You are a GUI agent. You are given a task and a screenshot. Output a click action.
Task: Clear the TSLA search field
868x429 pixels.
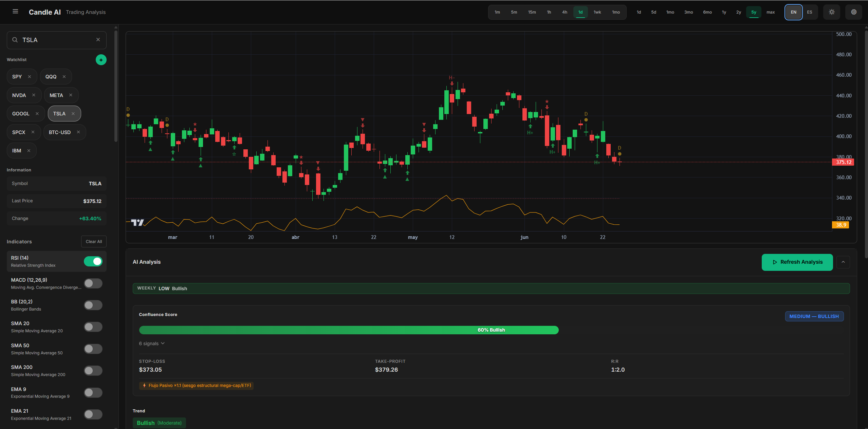click(x=98, y=40)
